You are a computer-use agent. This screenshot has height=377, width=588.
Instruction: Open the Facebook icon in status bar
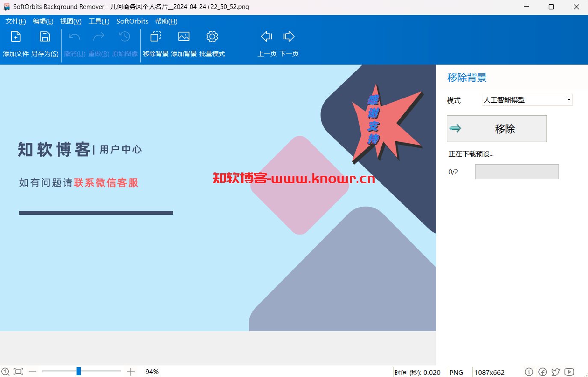543,372
